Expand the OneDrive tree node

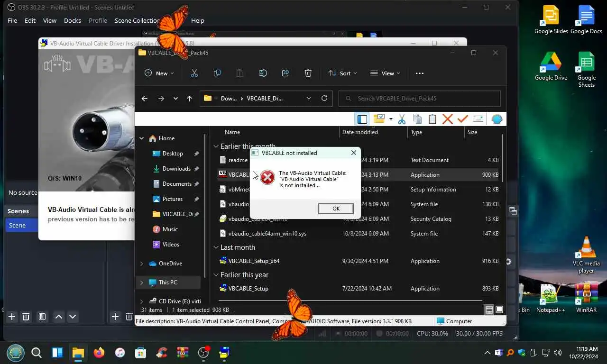pos(141,264)
